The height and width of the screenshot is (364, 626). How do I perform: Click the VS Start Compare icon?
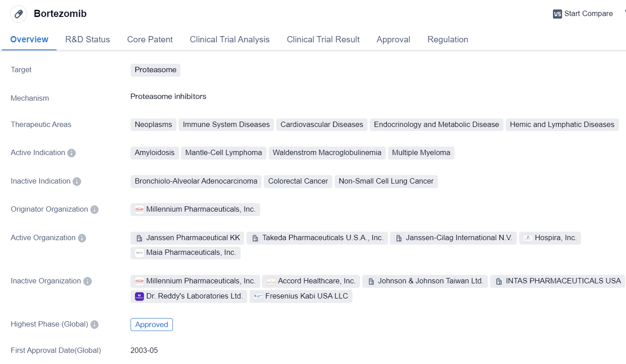(557, 14)
